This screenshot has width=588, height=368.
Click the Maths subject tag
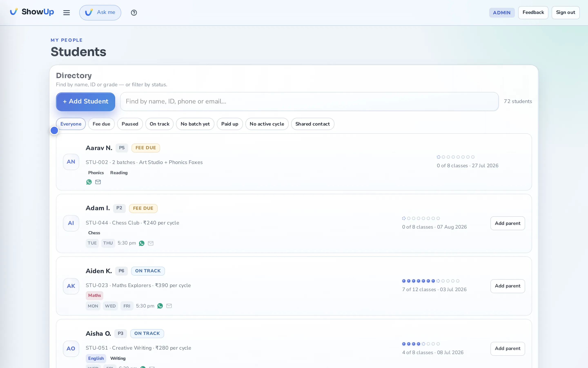[x=95, y=295]
